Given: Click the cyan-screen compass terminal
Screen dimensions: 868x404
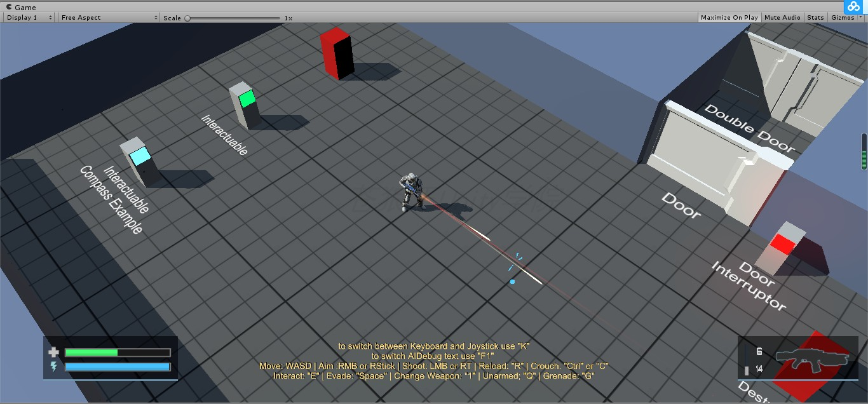Looking at the screenshot, I should tap(140, 162).
